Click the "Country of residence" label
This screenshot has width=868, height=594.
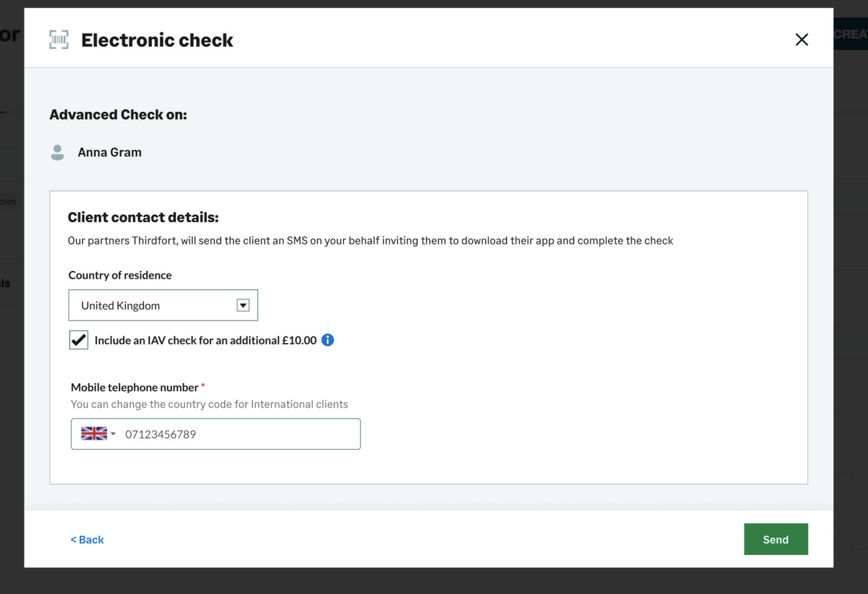click(x=120, y=275)
